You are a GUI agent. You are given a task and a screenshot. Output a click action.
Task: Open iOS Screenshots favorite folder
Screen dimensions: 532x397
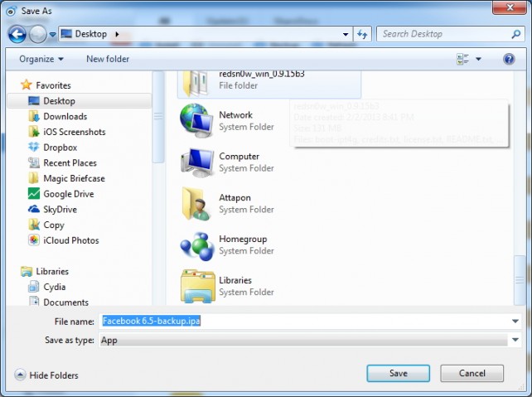point(75,132)
